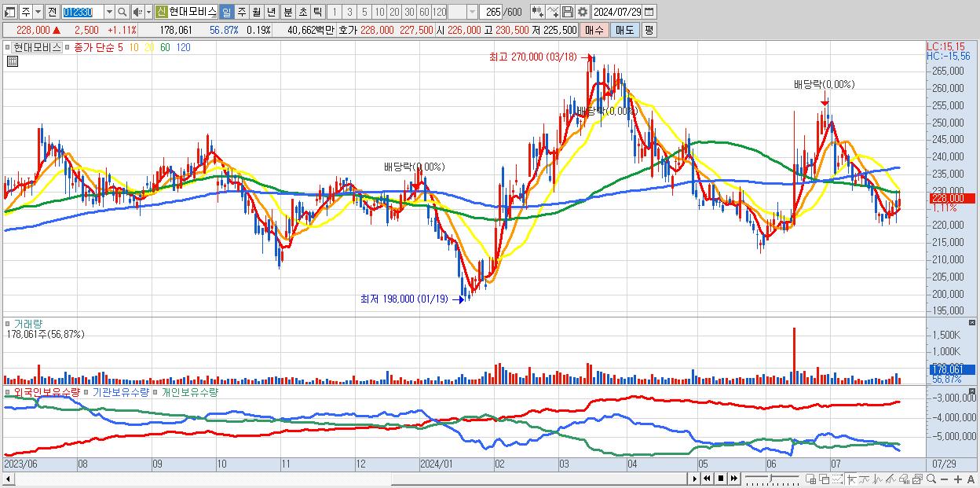Image resolution: width=980 pixels, height=488 pixels.
Task: Select monthly '월' period button
Action: coord(256,12)
